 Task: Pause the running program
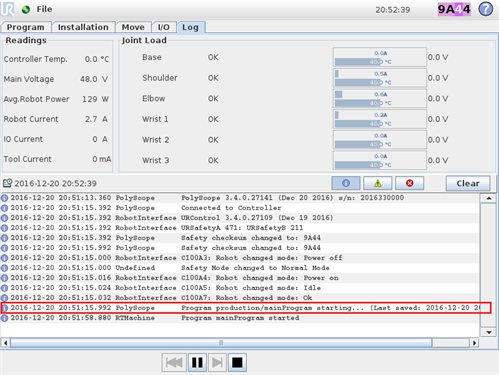pyautogui.click(x=197, y=362)
